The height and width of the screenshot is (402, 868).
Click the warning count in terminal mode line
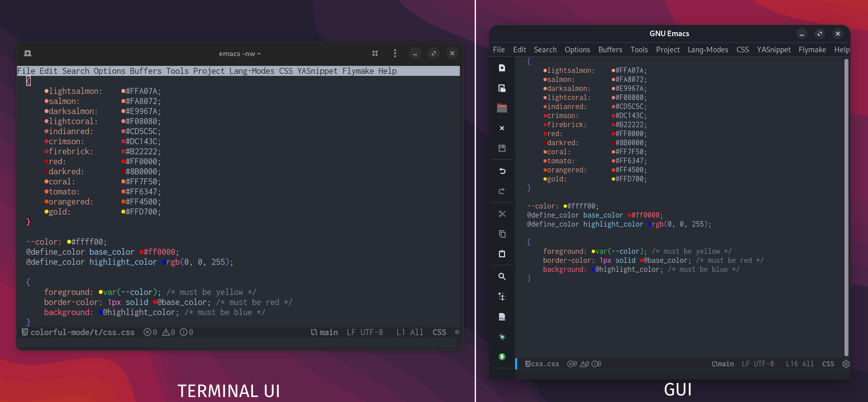pos(169,332)
